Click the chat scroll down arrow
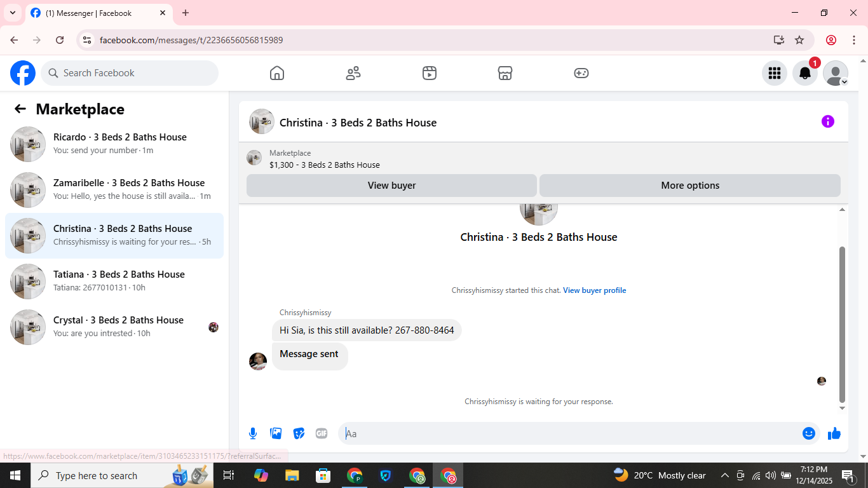This screenshot has height=488, width=868. (x=843, y=408)
